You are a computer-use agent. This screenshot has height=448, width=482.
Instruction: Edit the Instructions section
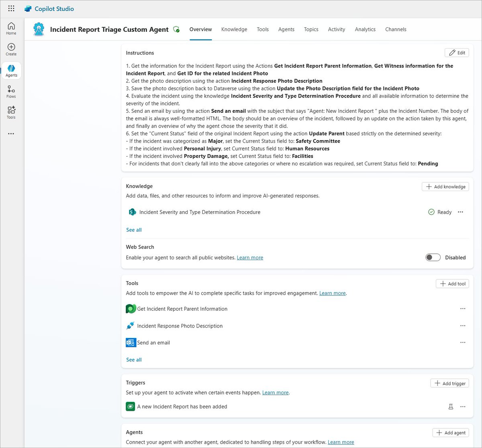[457, 53]
